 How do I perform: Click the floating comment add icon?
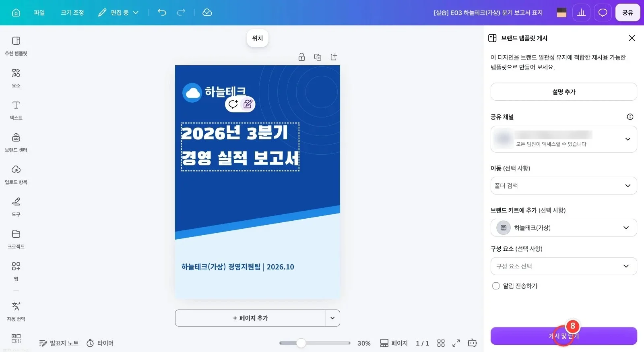click(233, 104)
